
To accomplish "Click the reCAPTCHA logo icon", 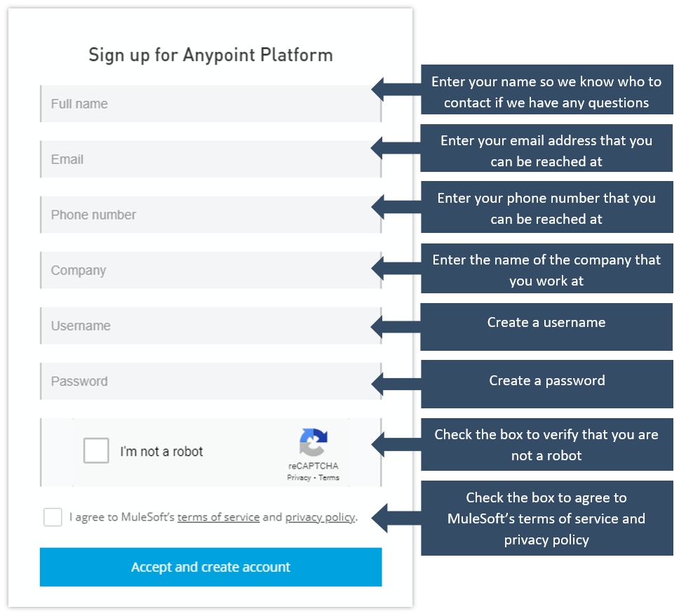I will coord(314,442).
